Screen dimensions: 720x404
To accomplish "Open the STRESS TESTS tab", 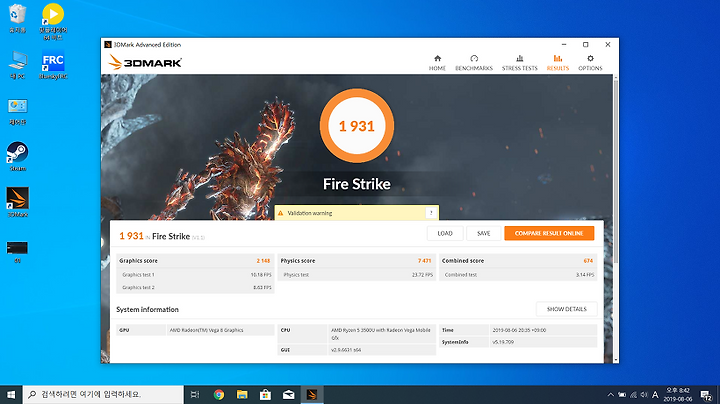I will 519,62.
